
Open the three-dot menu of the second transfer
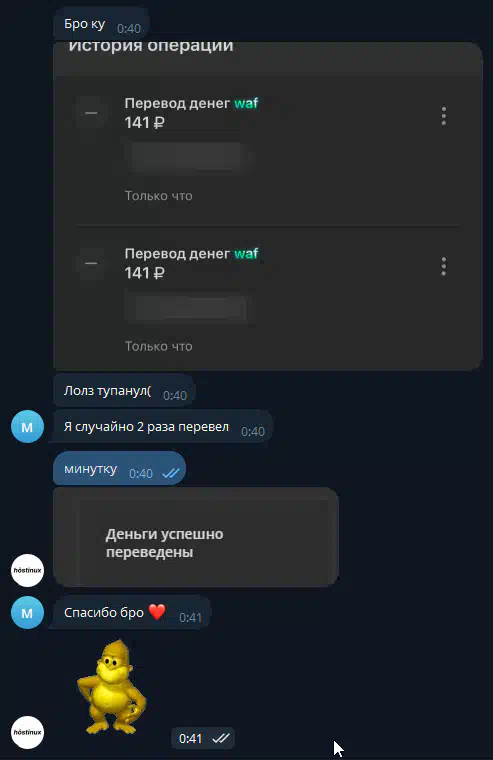tap(444, 267)
